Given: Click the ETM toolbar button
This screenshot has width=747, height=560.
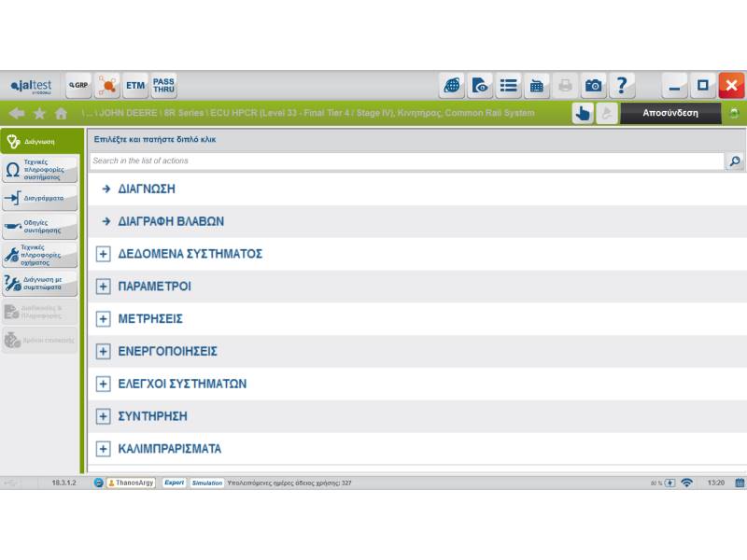Looking at the screenshot, I should point(136,86).
